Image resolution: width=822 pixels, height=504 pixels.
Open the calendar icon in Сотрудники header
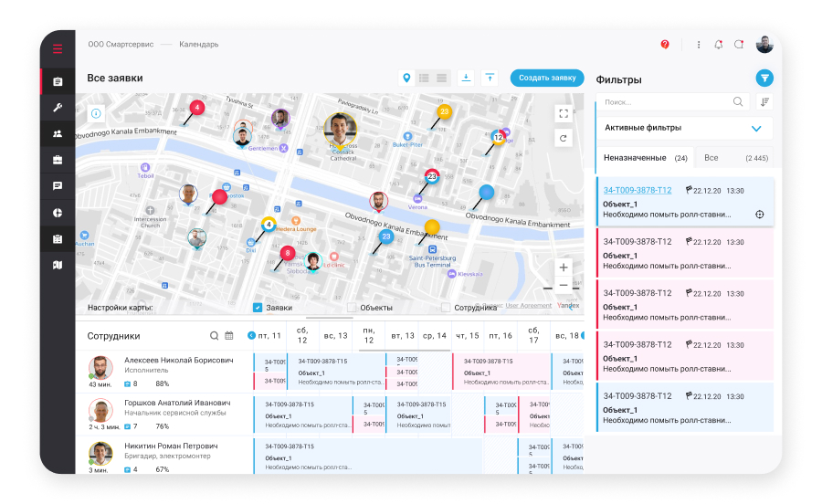pyautogui.click(x=229, y=336)
